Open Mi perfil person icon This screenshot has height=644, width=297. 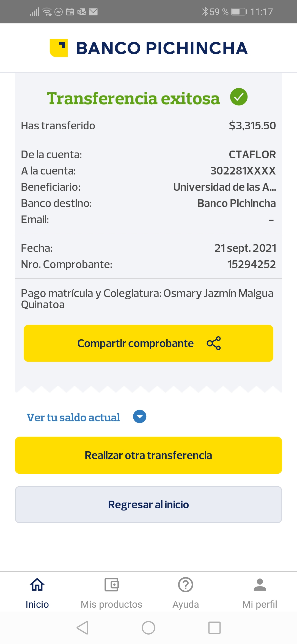click(260, 585)
